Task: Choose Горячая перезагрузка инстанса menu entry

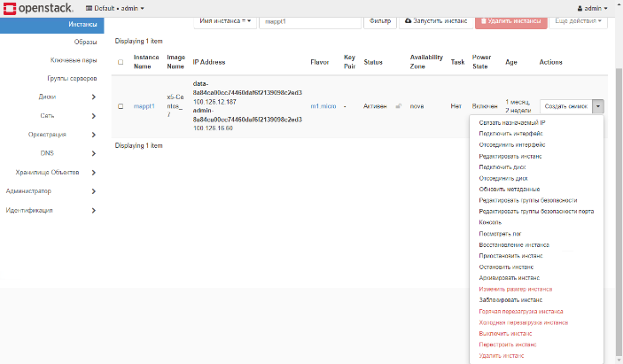Action: click(520, 311)
